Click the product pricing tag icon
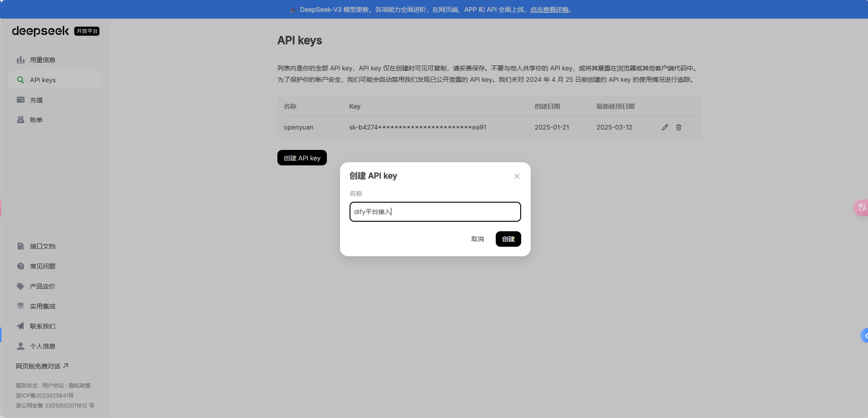 pyautogui.click(x=20, y=286)
